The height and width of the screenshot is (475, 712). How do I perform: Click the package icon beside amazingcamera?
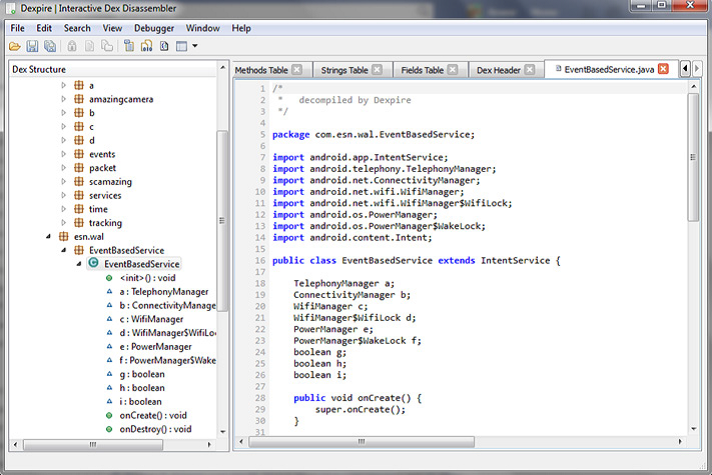[79, 99]
